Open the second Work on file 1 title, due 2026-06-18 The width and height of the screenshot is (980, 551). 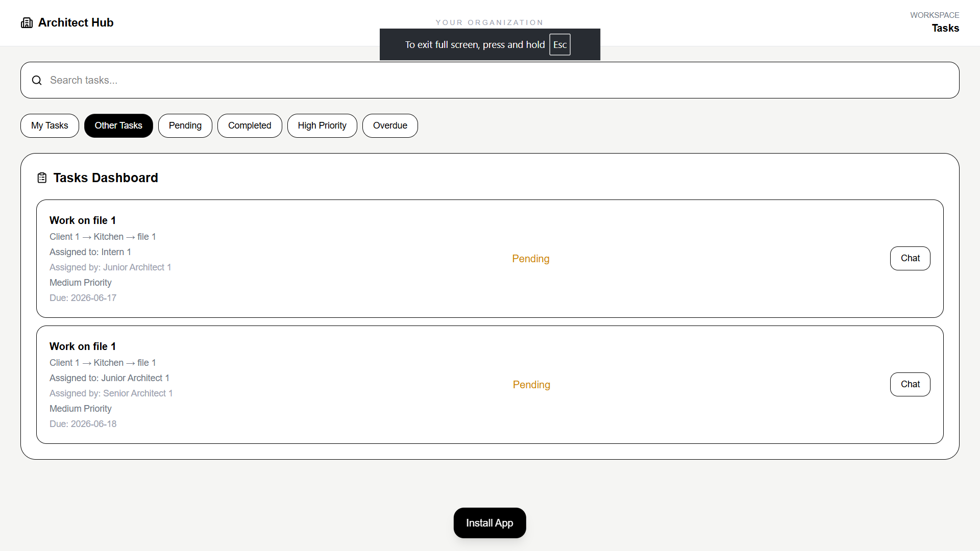83,346
